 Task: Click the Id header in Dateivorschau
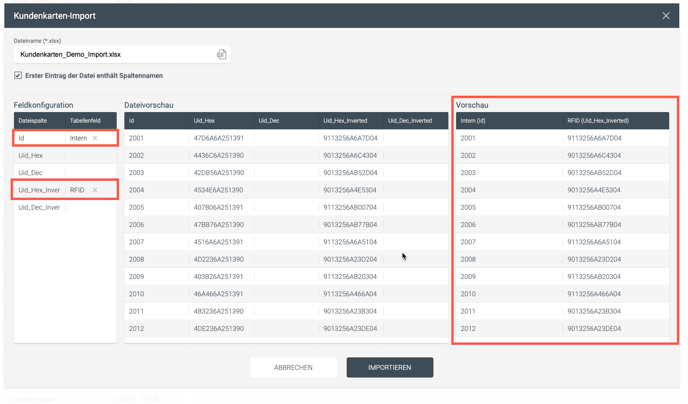pyautogui.click(x=132, y=121)
